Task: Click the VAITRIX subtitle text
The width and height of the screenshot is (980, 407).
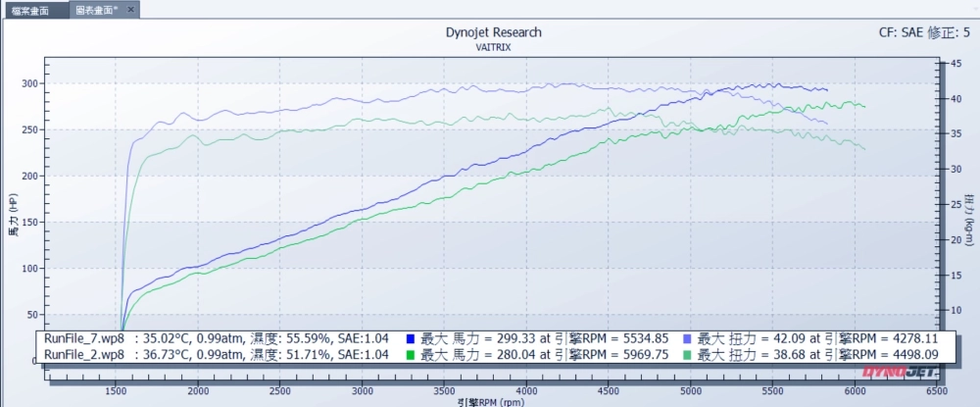Action: click(493, 46)
